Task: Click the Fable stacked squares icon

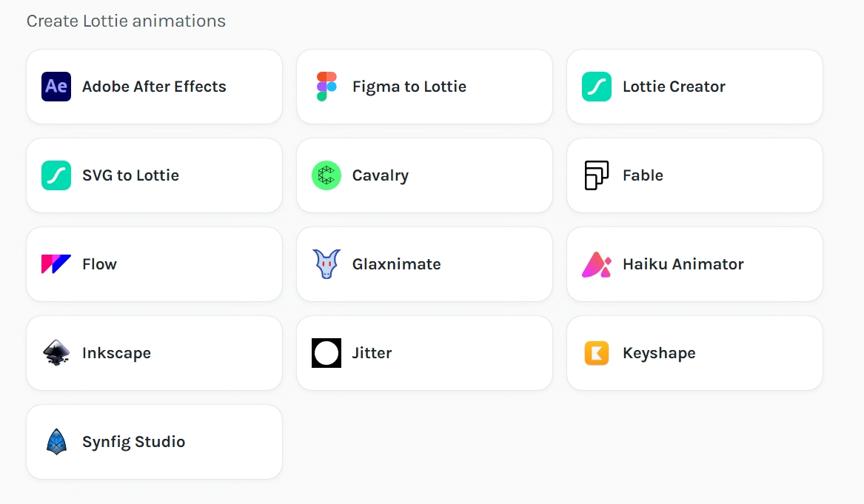Action: coord(597,175)
